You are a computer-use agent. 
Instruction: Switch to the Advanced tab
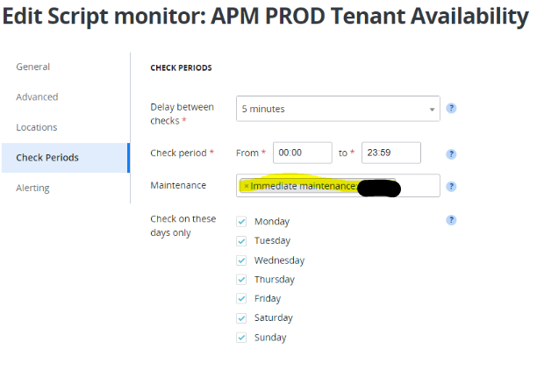point(37,97)
